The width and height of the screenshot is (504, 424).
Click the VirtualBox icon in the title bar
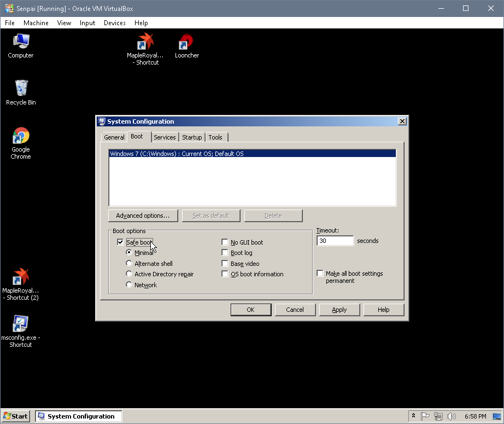[9, 8]
